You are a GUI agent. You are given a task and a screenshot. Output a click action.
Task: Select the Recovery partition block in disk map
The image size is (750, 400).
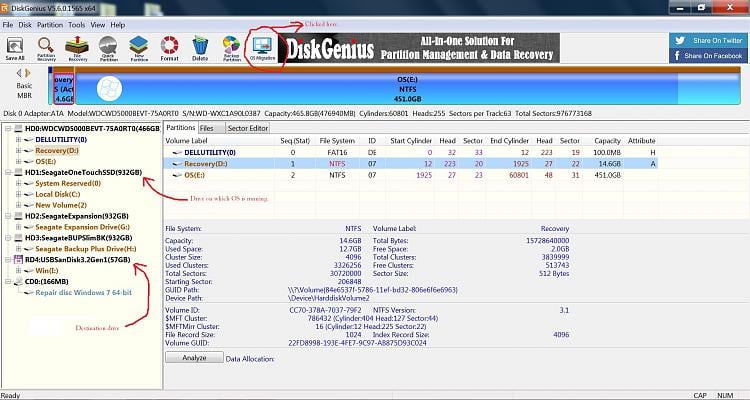[x=64, y=89]
